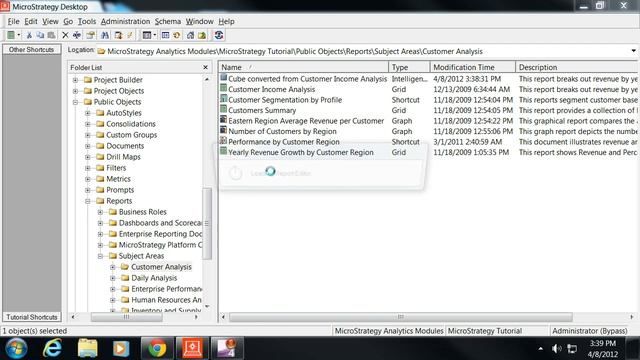Open Google Chrome from the taskbar

[157, 348]
